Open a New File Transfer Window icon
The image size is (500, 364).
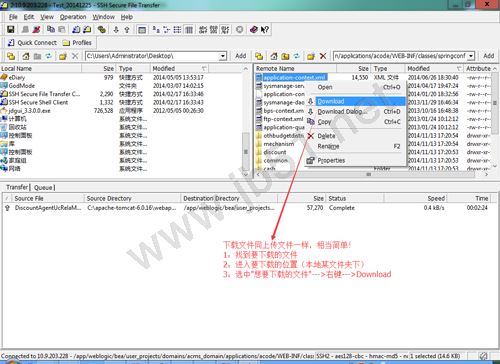click(x=87, y=30)
